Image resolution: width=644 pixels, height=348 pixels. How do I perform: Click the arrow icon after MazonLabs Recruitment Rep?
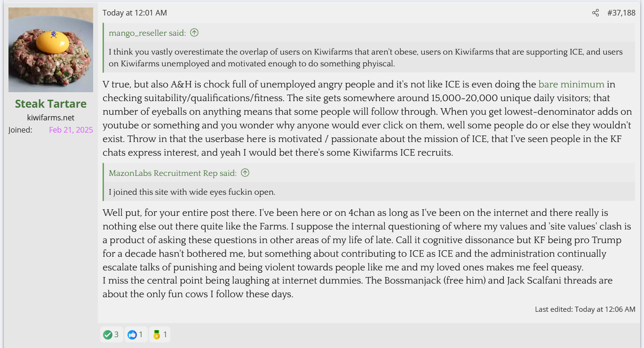click(x=245, y=173)
